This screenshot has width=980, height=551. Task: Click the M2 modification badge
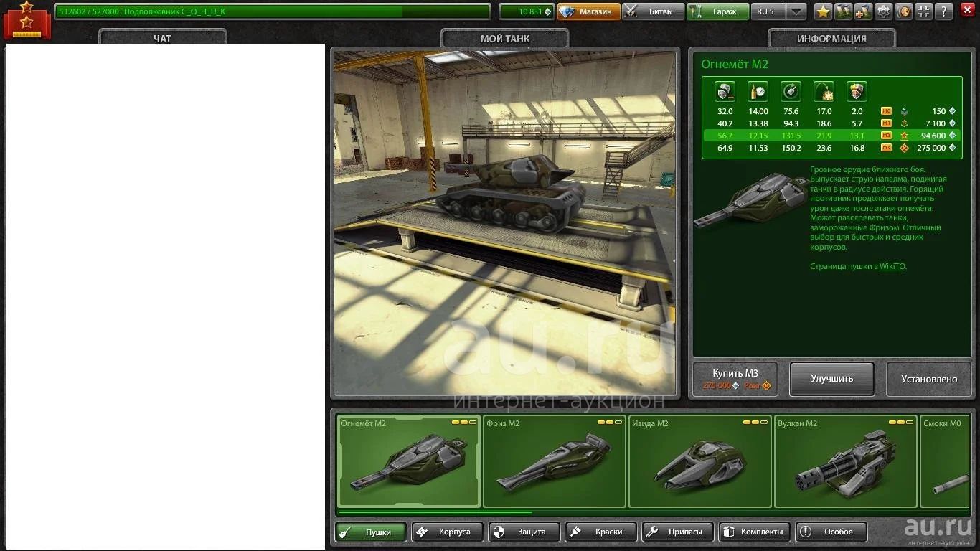pyautogui.click(x=887, y=136)
